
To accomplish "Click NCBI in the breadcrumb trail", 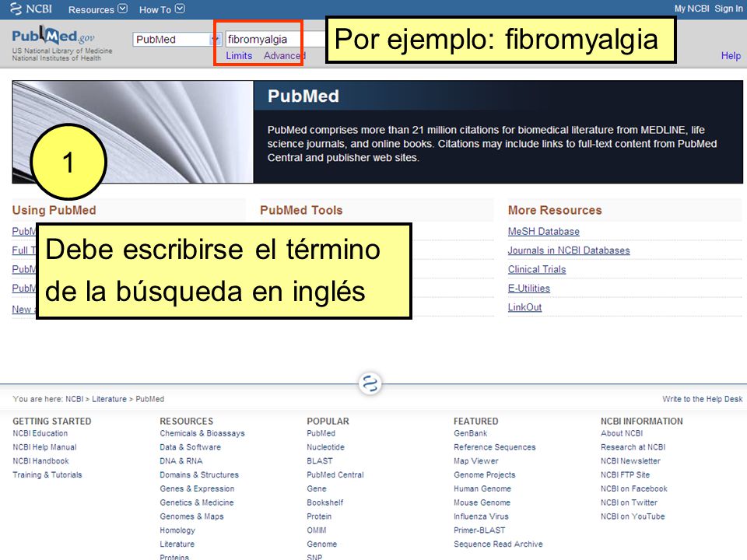I will click(x=75, y=399).
